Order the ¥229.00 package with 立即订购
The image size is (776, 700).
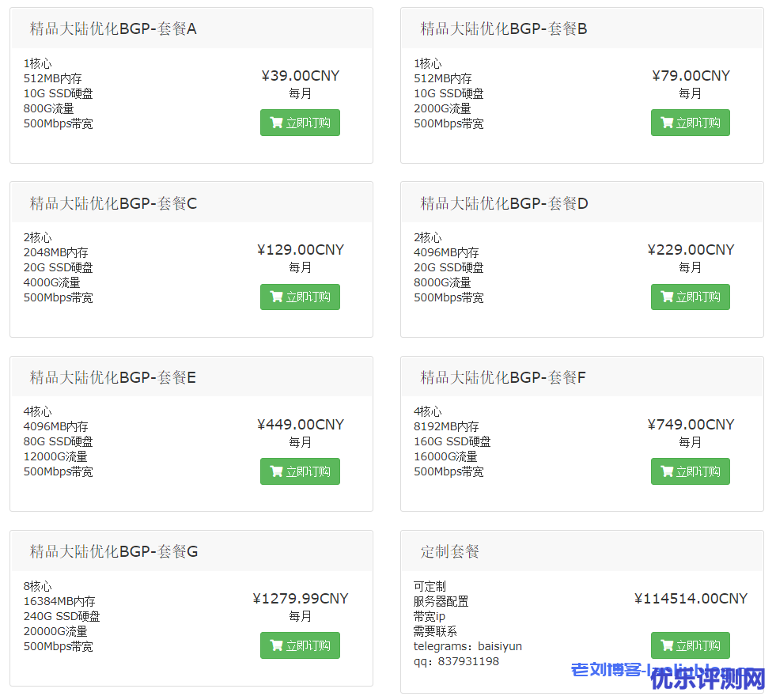click(691, 297)
